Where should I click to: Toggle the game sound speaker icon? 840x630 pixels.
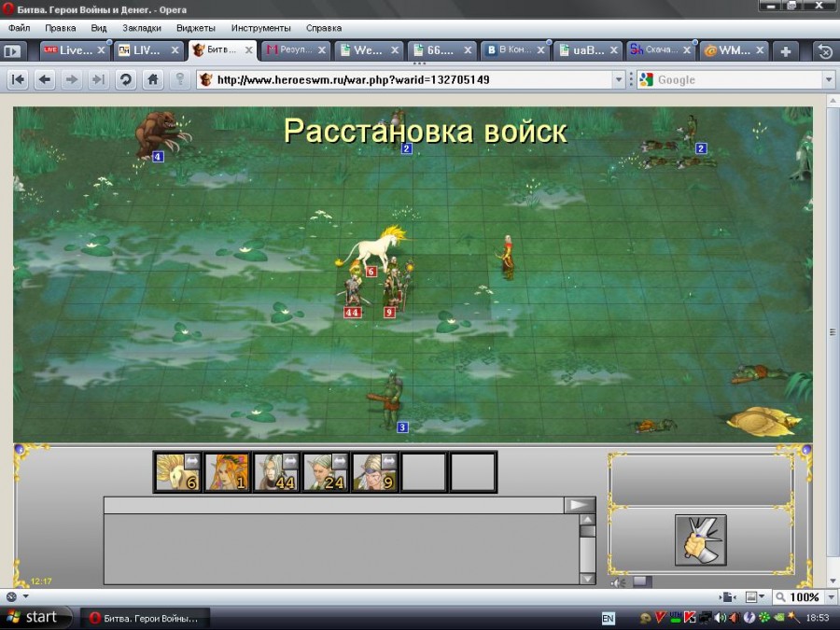pyautogui.click(x=619, y=582)
